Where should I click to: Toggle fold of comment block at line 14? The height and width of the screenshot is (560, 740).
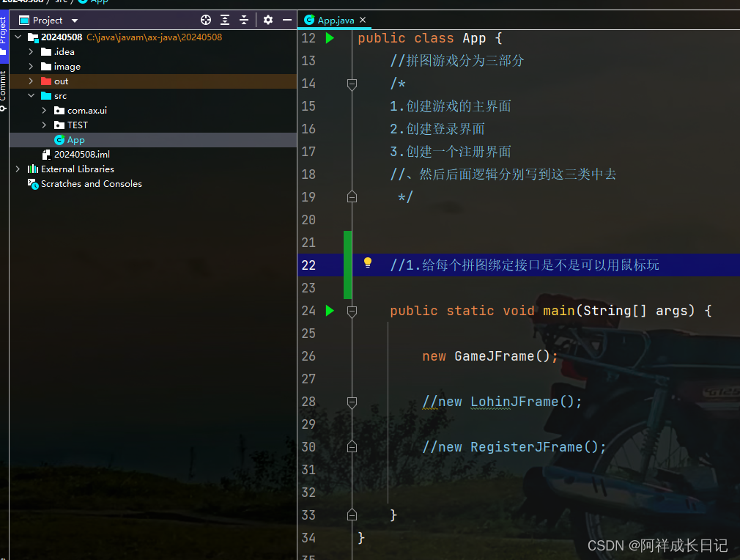pyautogui.click(x=352, y=84)
